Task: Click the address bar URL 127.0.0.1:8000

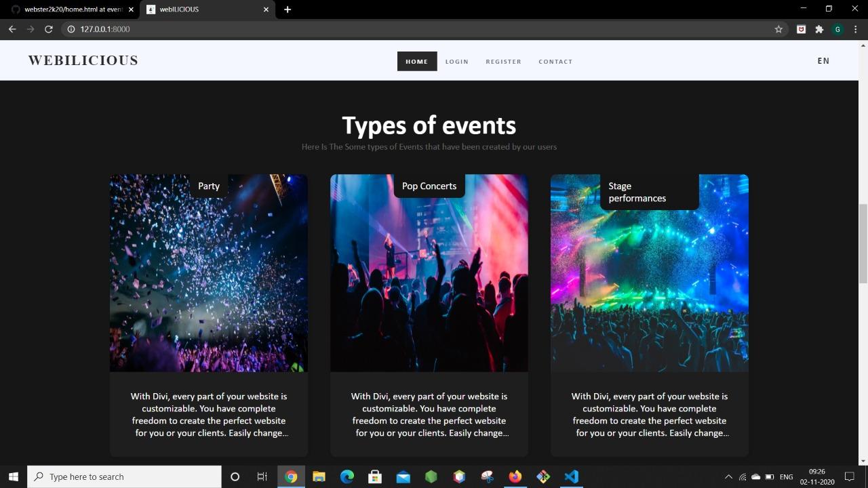Action: click(x=104, y=29)
